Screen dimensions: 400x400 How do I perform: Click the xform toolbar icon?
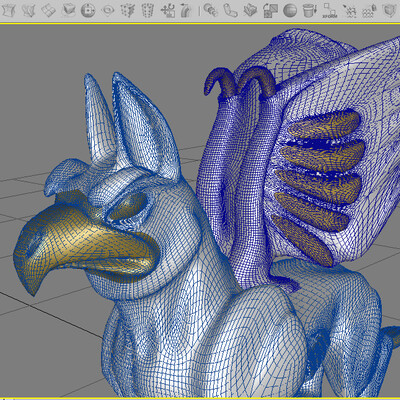click(330, 10)
